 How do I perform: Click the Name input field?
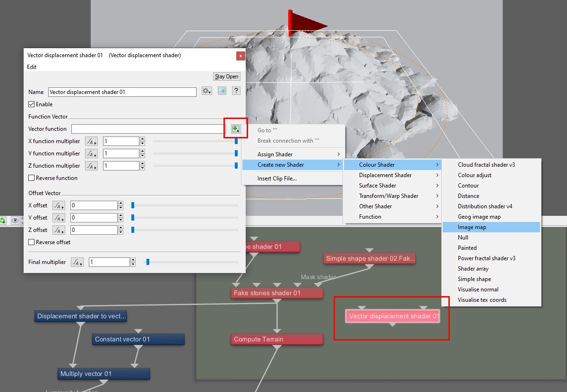tap(122, 92)
